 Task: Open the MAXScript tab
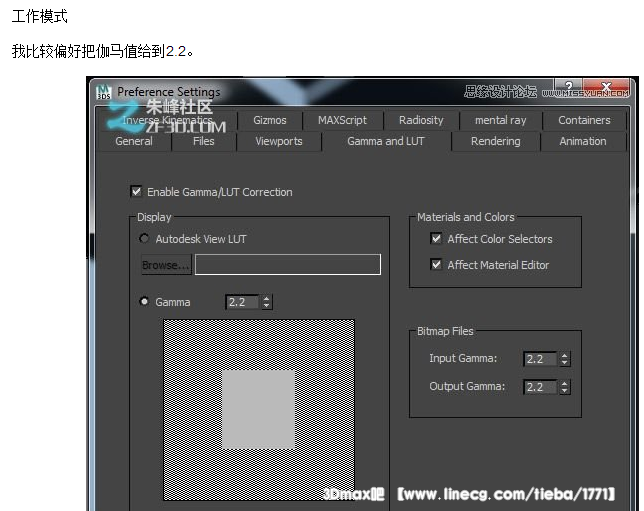coord(343,120)
